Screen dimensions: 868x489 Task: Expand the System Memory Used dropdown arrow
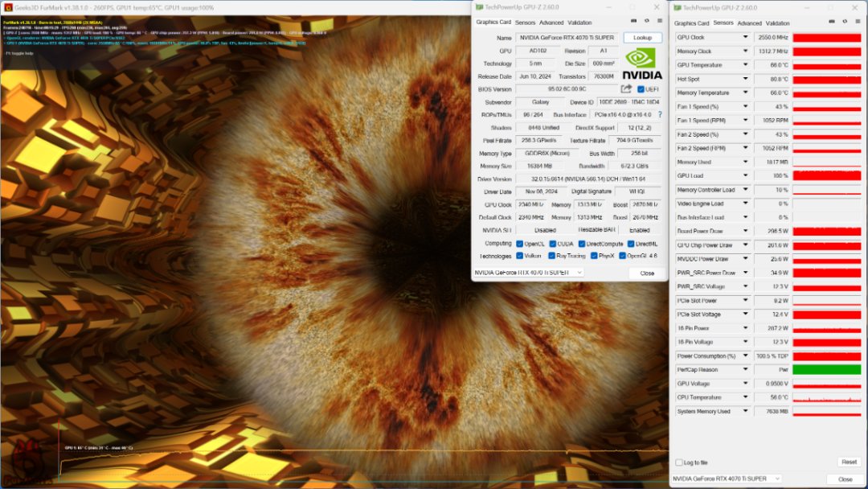pyautogui.click(x=745, y=411)
